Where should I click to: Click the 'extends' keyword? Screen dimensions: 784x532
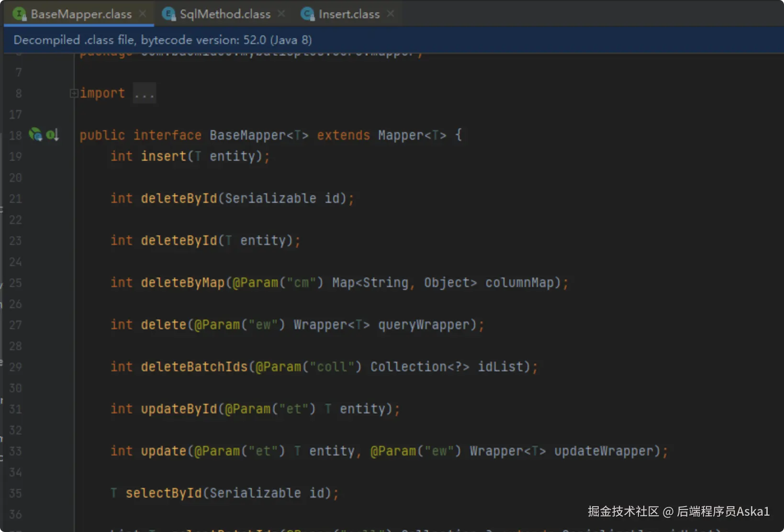(x=344, y=135)
